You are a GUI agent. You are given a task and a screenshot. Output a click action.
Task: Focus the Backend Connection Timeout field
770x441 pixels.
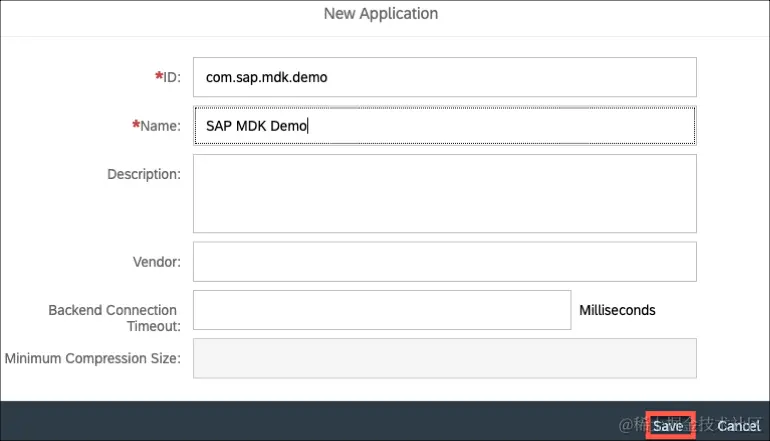click(x=382, y=310)
